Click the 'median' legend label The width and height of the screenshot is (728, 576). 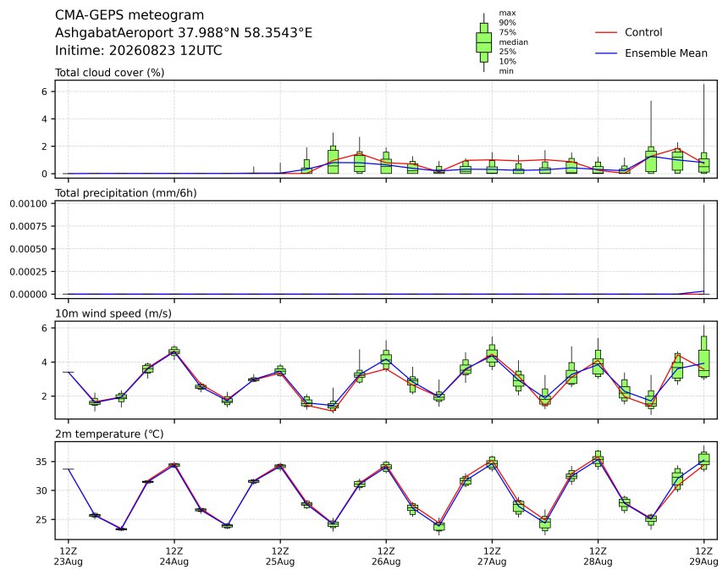tap(514, 42)
